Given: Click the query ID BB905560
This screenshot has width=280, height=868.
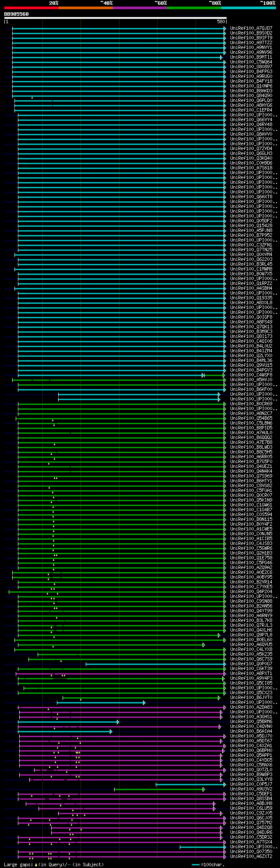Looking at the screenshot, I should coord(17,14).
